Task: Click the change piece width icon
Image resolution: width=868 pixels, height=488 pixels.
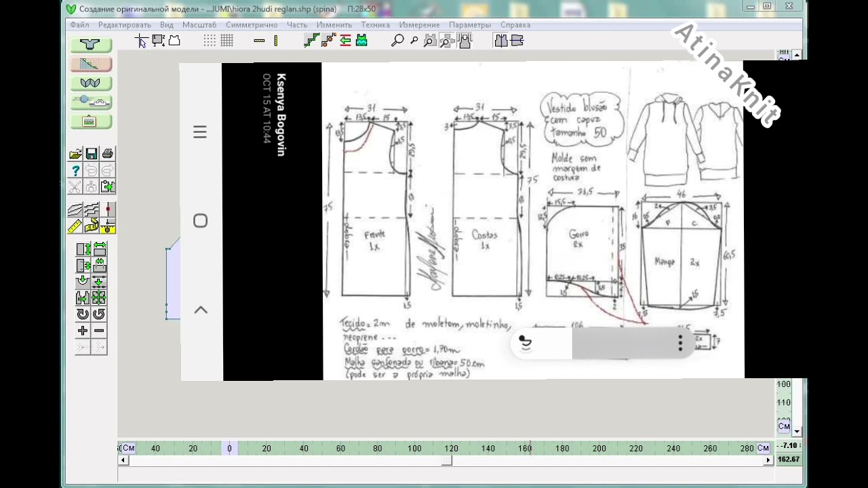Action: (99, 249)
